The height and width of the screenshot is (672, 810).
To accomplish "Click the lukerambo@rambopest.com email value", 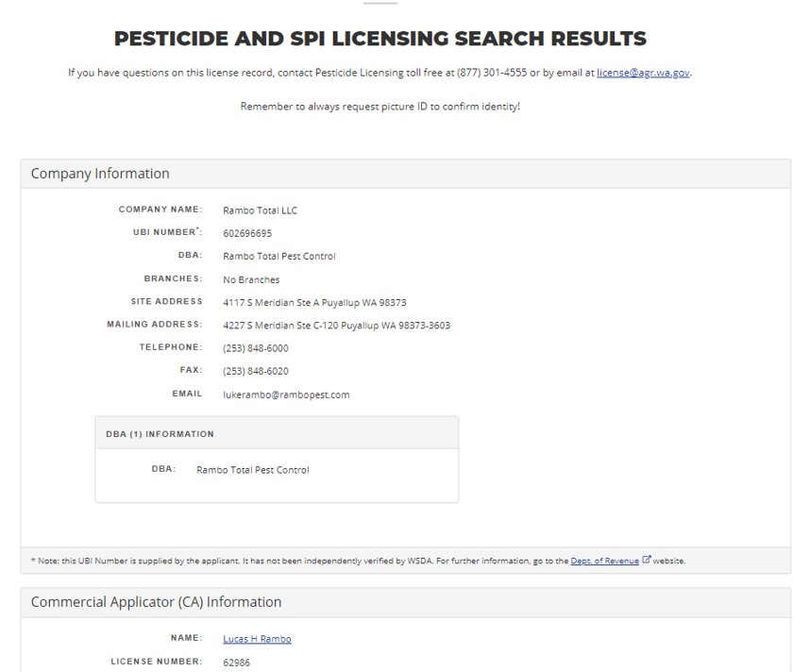I will tap(286, 395).
